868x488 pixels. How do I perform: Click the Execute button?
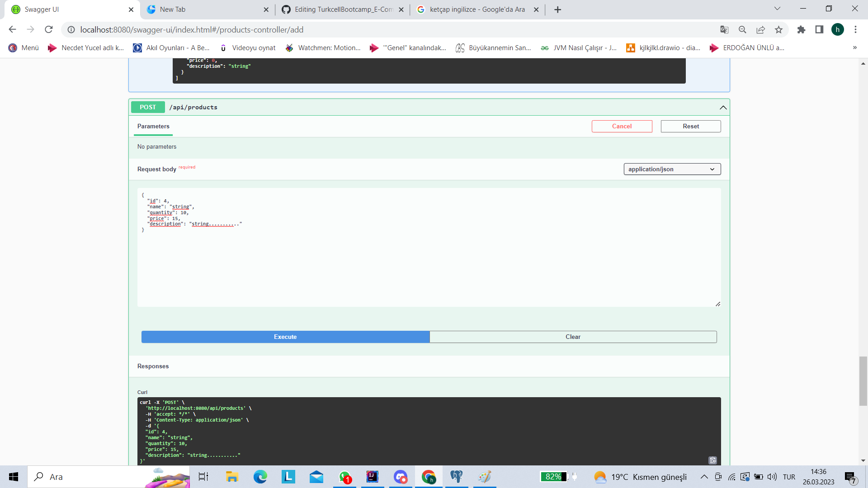coord(285,337)
